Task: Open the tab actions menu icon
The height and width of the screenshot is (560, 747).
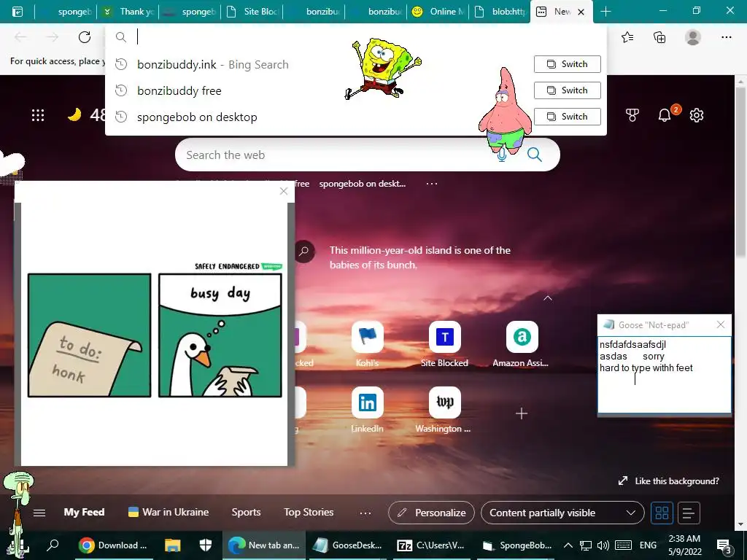Action: tap(18, 12)
